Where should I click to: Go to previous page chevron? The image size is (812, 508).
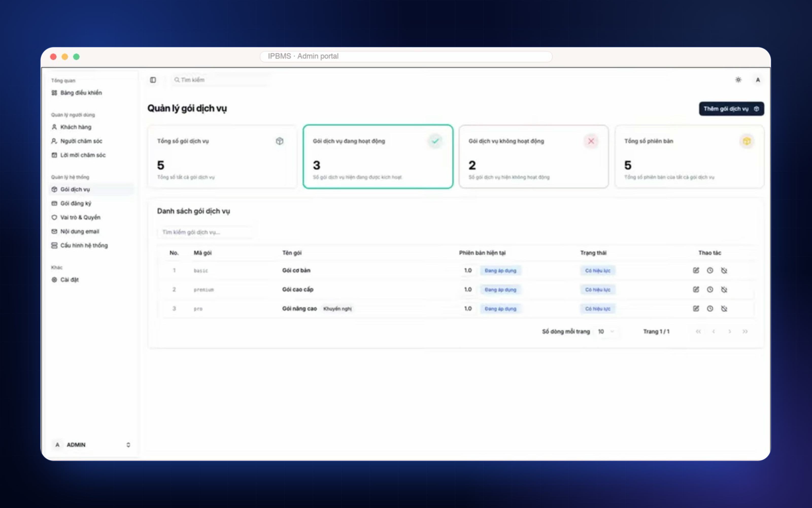[714, 332]
